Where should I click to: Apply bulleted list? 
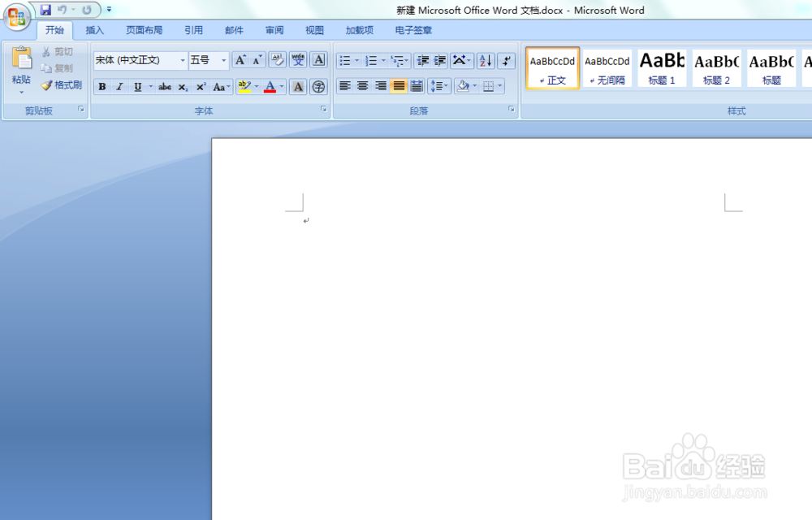click(x=345, y=61)
